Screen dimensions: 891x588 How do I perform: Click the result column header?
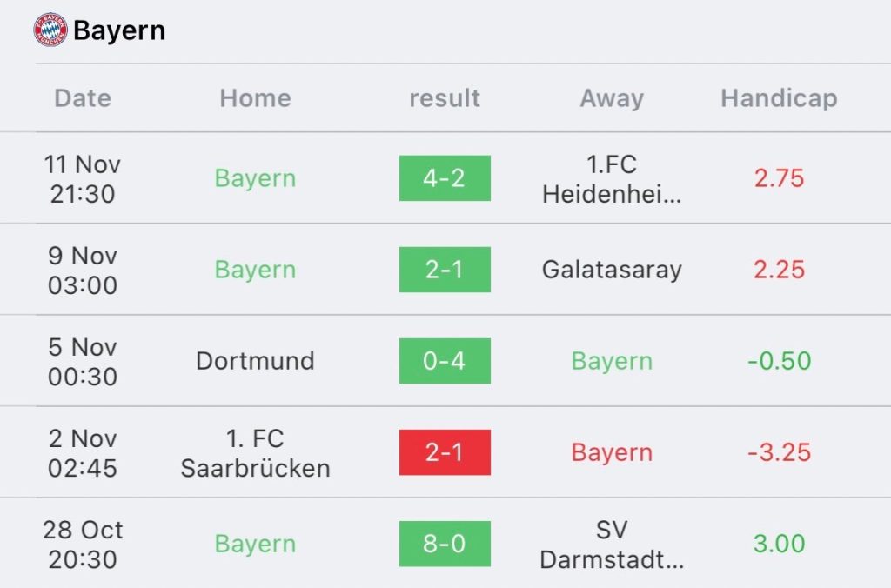coord(445,98)
